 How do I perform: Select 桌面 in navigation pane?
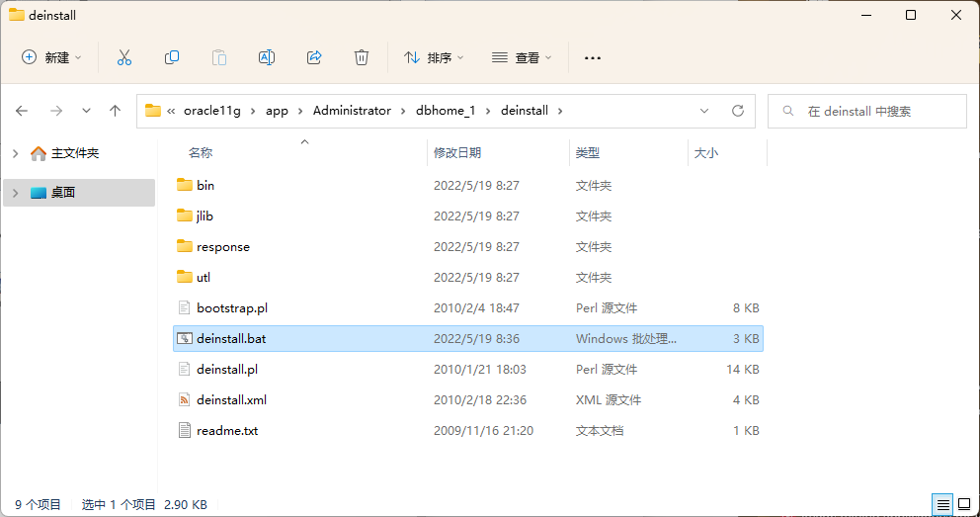tap(63, 193)
